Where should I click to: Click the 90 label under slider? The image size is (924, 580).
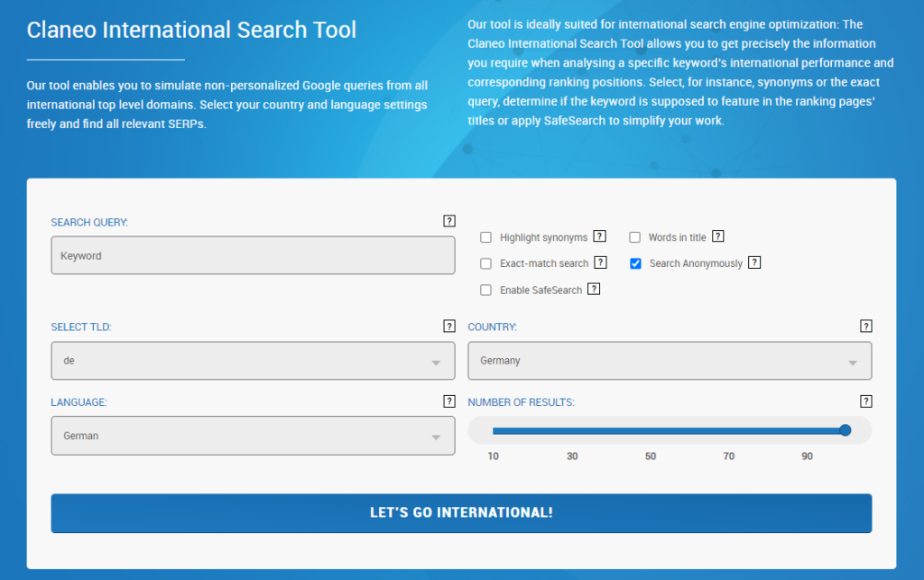click(x=808, y=456)
